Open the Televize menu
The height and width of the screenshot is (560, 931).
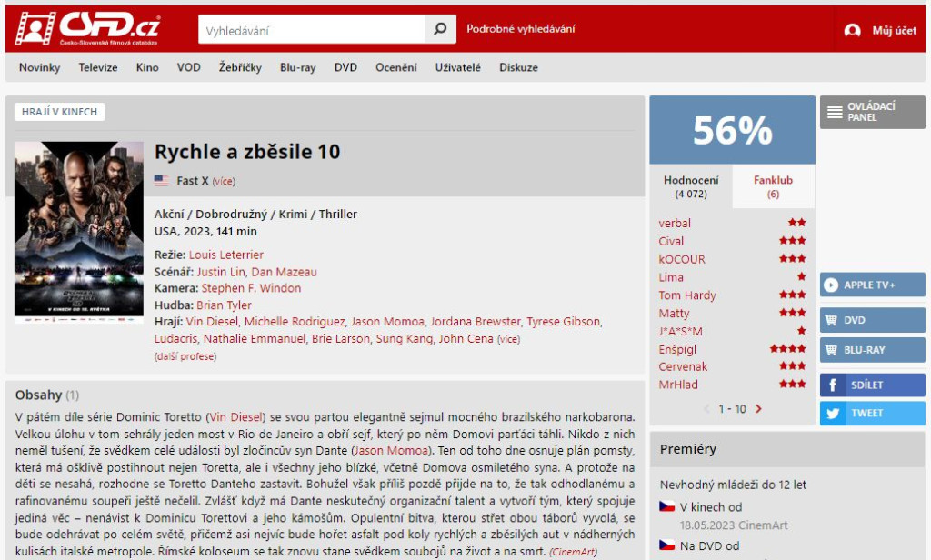[x=98, y=67]
